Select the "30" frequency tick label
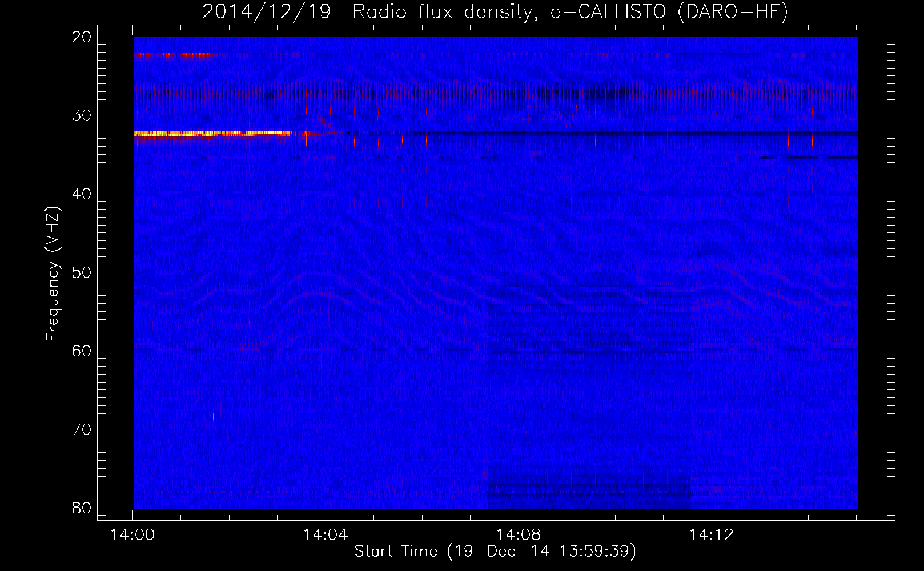 (x=82, y=115)
